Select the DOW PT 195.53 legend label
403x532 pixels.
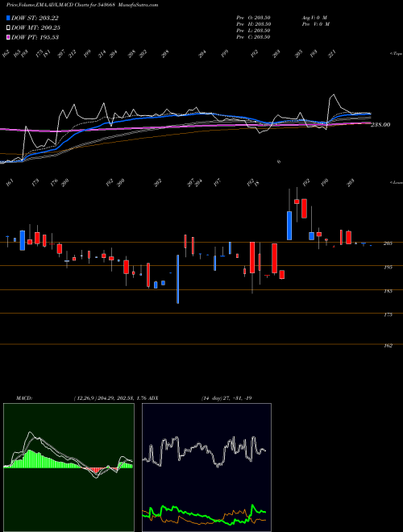pyautogui.click(x=35, y=37)
